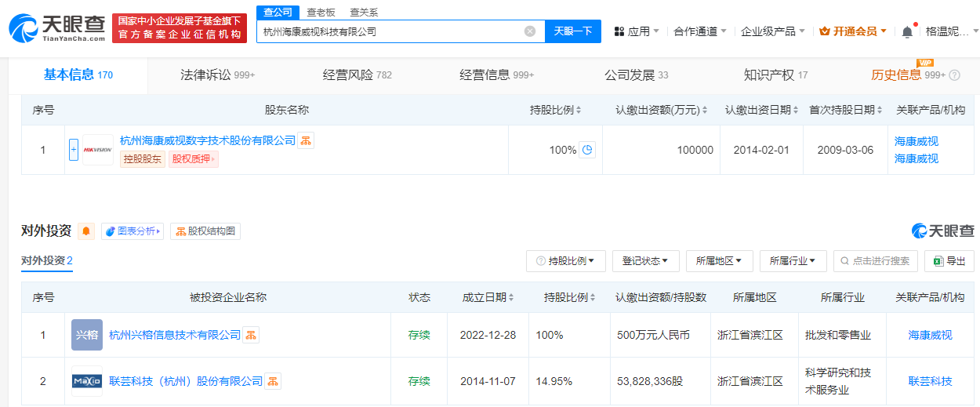Click the 2014-02-01 date cell
The image size is (980, 407).
click(761, 150)
